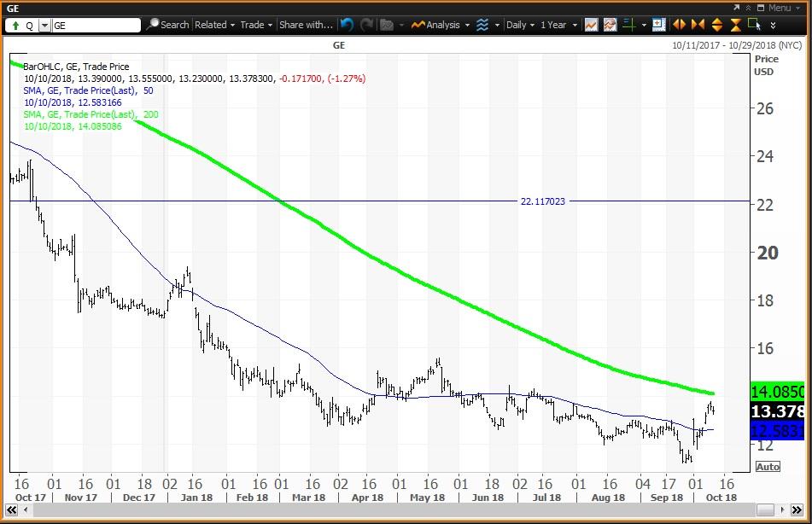This screenshot has width=812, height=524.
Task: Click the Jan 18 month label
Action: [x=196, y=498]
